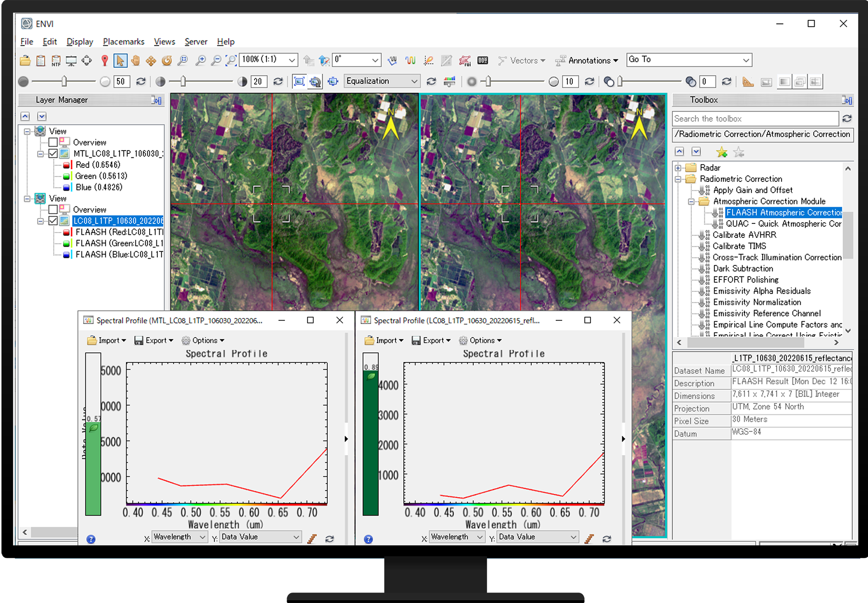The image size is (868, 603).
Task: Click the toolbox favorites star icon
Action: click(722, 152)
